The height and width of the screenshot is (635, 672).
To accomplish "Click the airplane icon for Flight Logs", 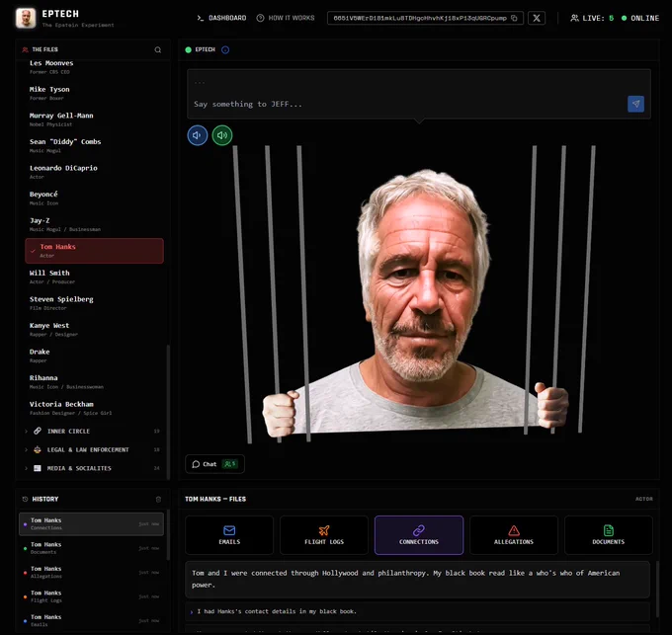I will [x=324, y=530].
